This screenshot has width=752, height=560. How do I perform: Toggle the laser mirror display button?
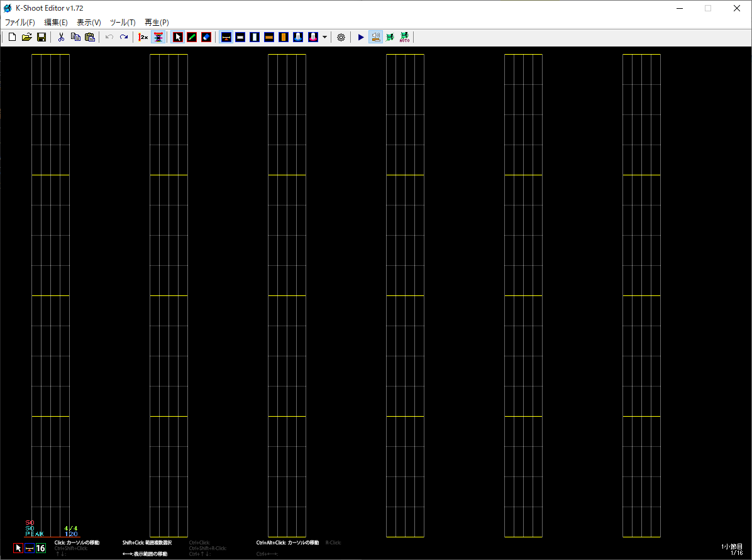[158, 37]
